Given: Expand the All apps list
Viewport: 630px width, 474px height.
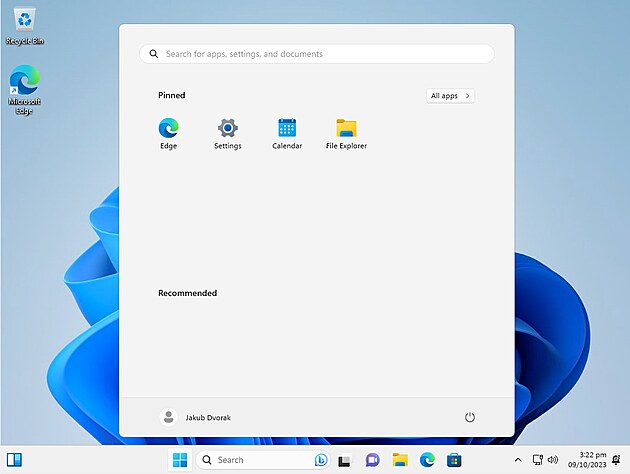Looking at the screenshot, I should click(x=450, y=96).
